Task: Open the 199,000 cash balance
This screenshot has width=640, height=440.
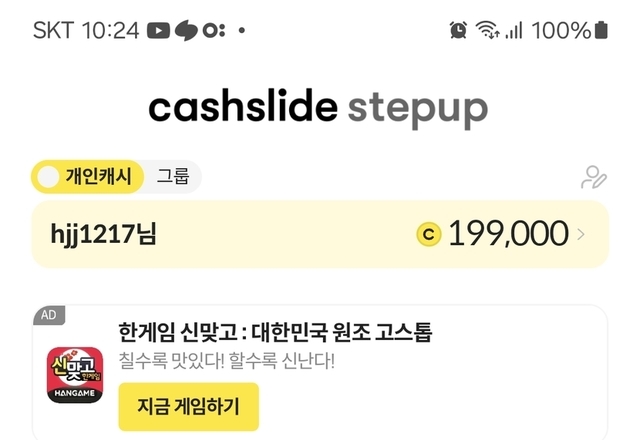Action: 508,234
